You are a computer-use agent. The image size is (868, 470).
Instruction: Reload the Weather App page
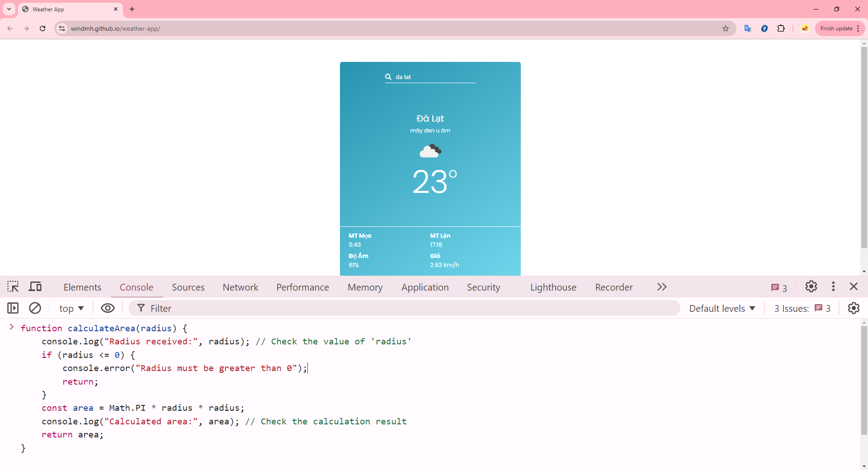tap(42, 28)
